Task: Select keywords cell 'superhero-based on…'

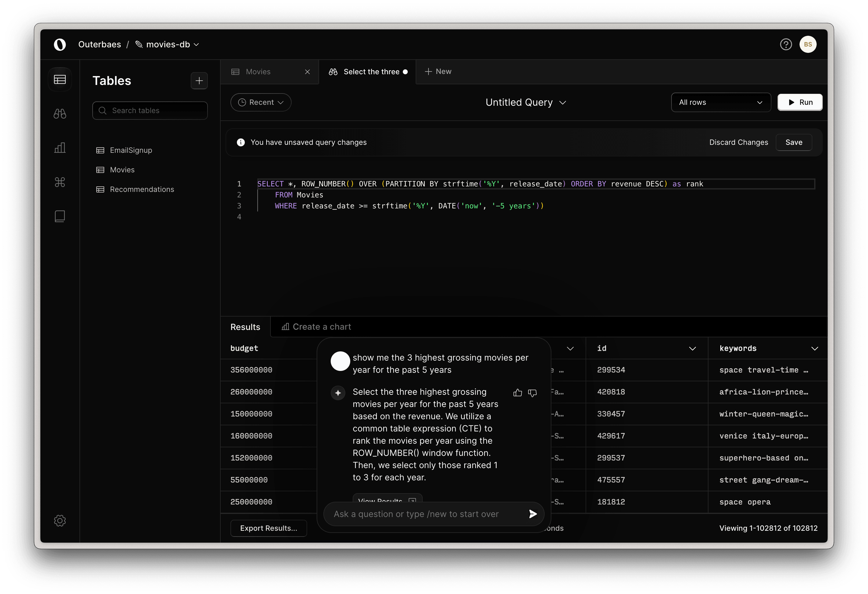Action: [763, 458]
